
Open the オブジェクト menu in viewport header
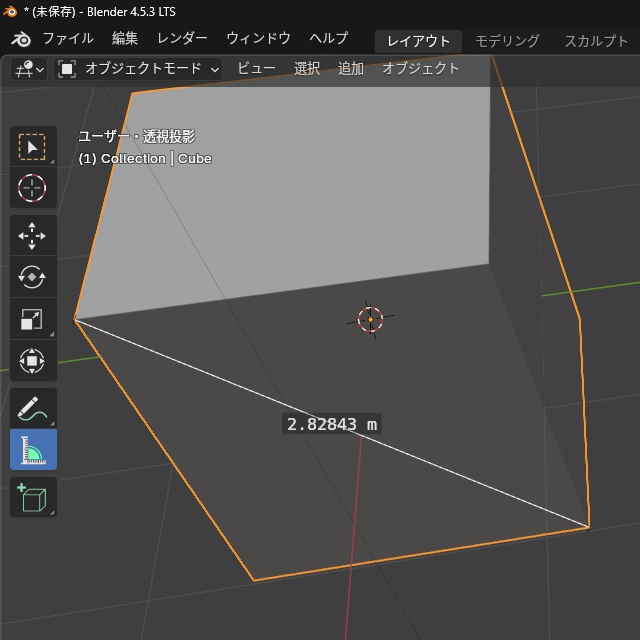coord(420,69)
